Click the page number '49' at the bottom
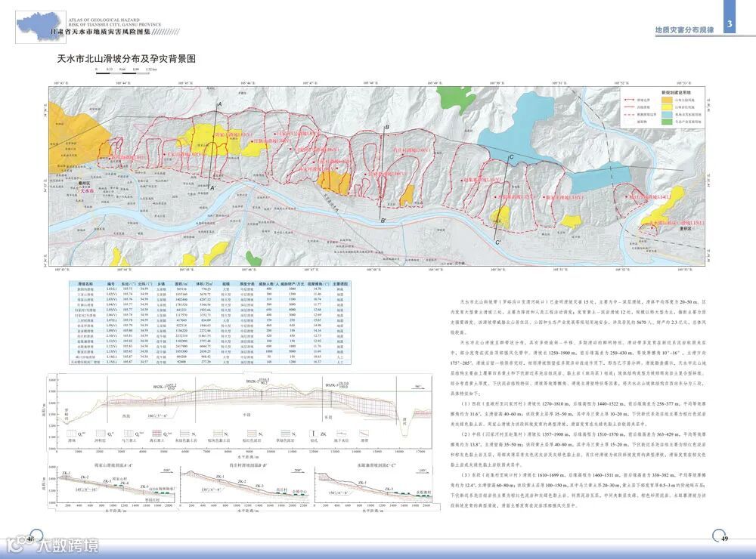 pos(723,539)
